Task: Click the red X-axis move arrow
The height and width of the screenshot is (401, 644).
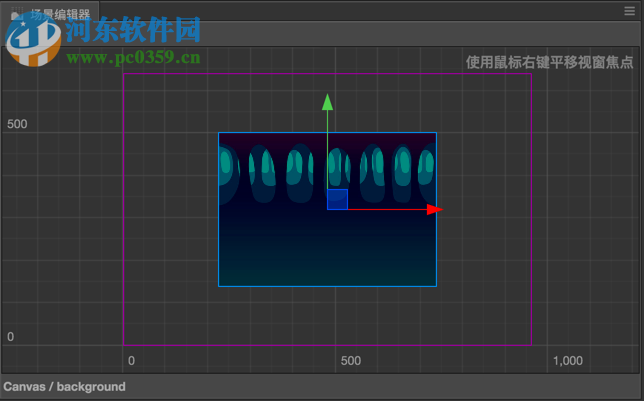Action: pos(435,210)
